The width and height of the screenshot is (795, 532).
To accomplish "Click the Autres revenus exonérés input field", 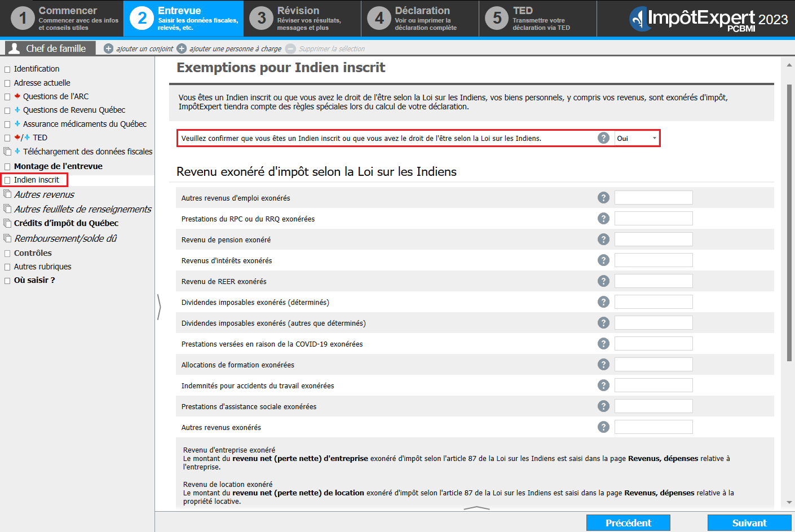I will pyautogui.click(x=653, y=427).
